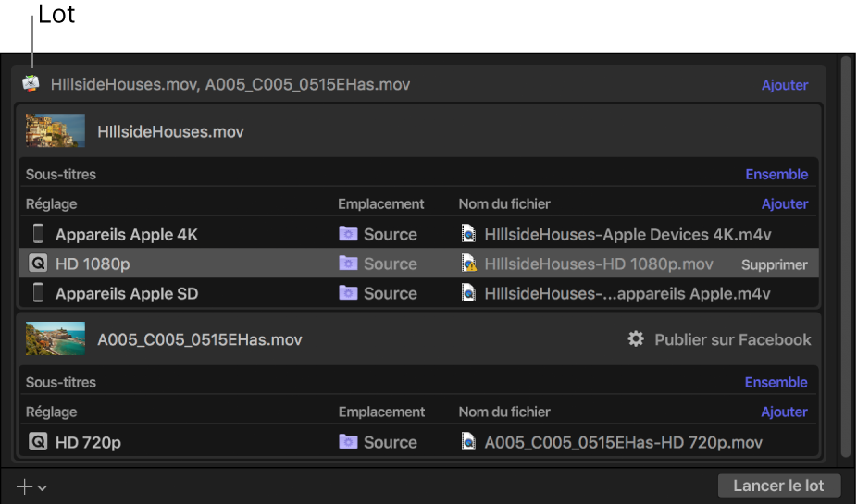Click the file icon for A005_C005_0515EHas-HD 720p.mov
Image resolution: width=857 pixels, height=504 pixels.
[469, 442]
